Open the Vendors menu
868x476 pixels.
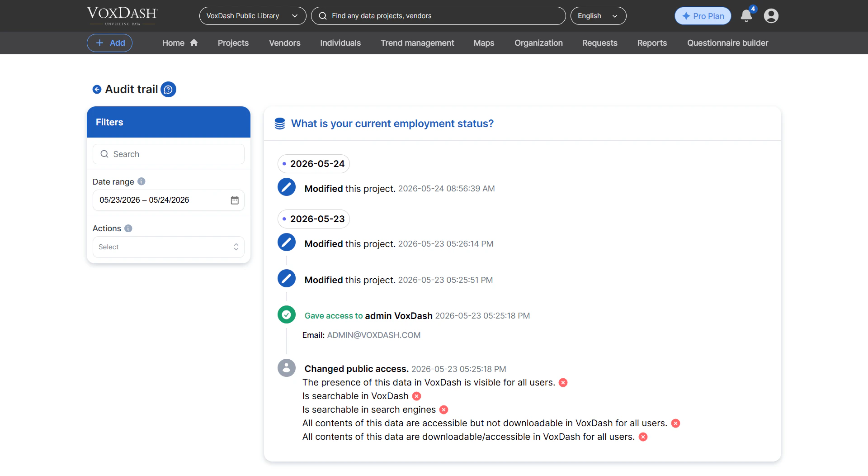(285, 43)
